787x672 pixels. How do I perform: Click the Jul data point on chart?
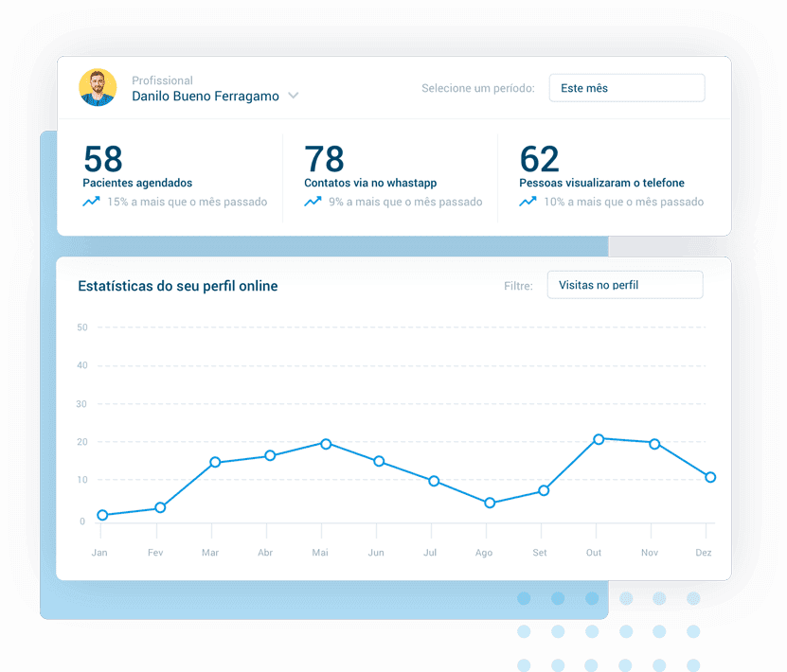click(x=434, y=481)
